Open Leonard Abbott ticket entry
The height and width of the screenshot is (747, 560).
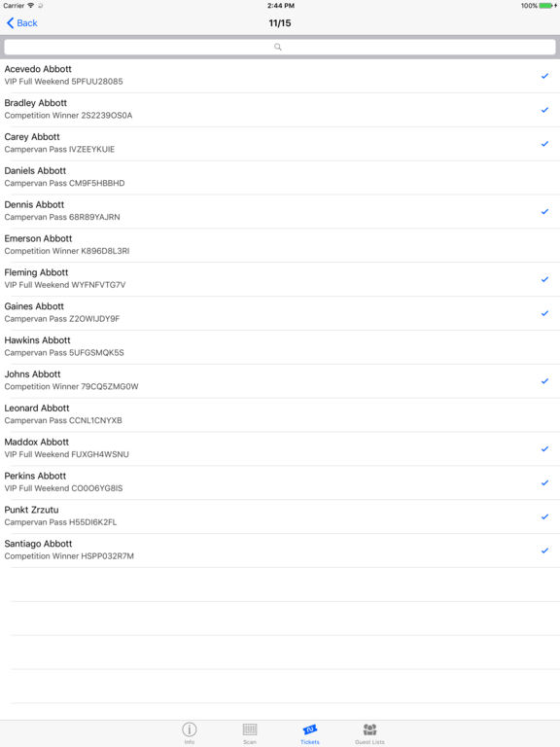pyautogui.click(x=280, y=414)
